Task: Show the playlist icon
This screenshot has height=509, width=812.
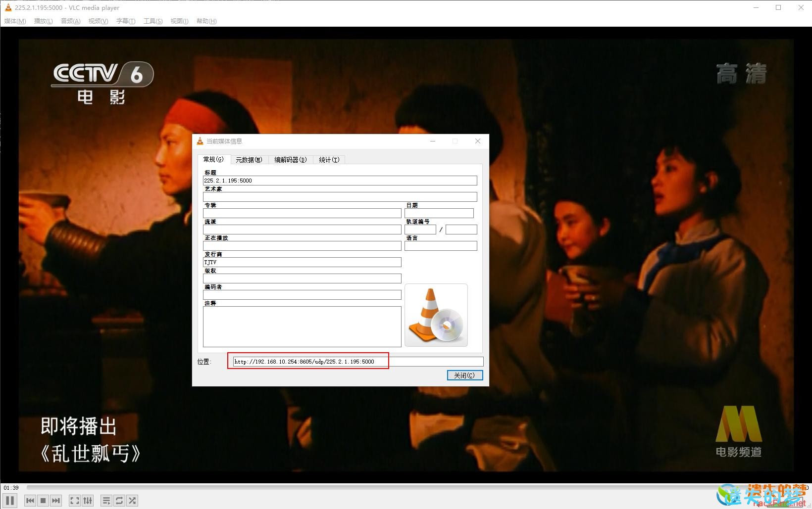Action: pyautogui.click(x=106, y=501)
